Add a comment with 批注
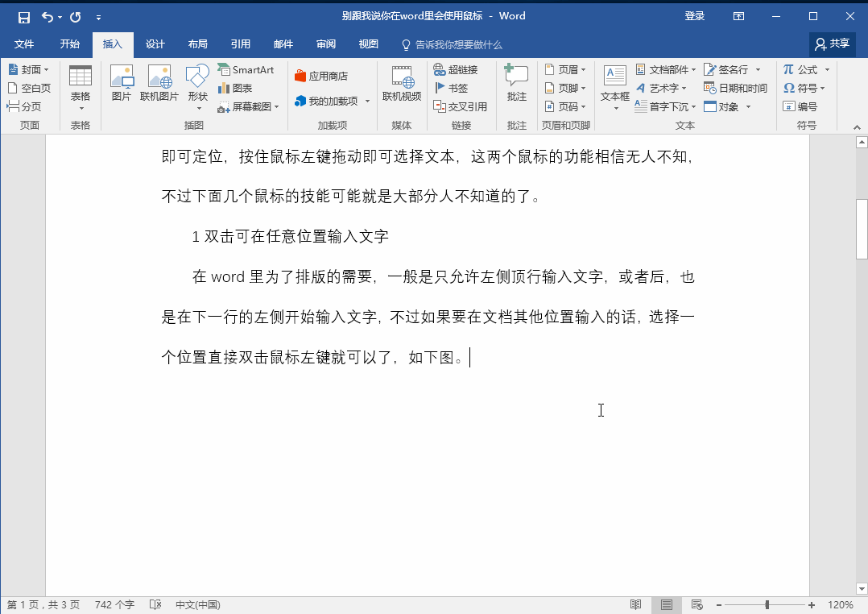 pos(516,83)
